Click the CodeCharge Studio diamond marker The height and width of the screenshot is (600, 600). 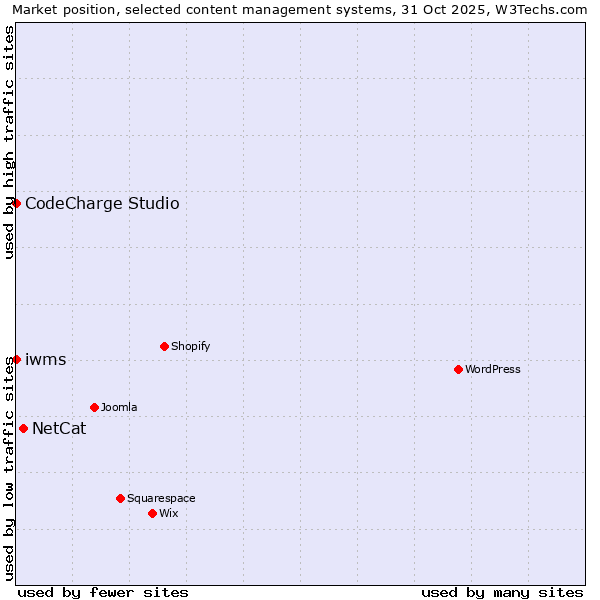point(16,203)
